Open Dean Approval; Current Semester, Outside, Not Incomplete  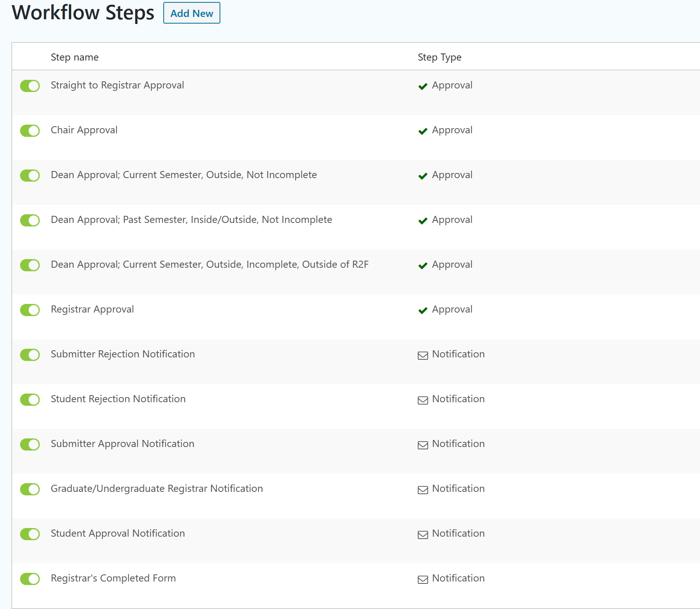coord(184,175)
